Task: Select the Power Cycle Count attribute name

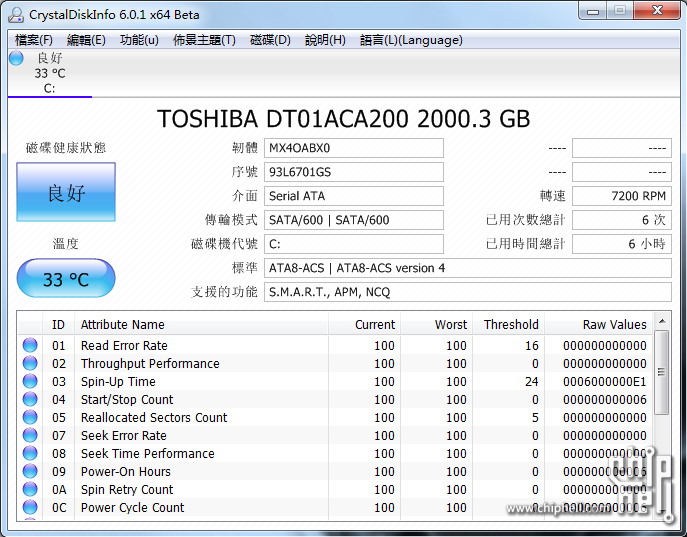Action: pos(132,507)
